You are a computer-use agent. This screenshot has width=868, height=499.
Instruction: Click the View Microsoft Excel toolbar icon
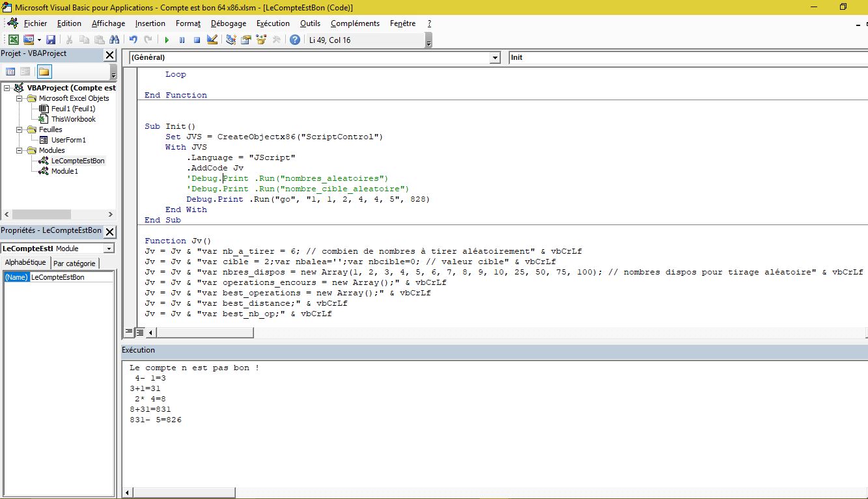coord(13,40)
